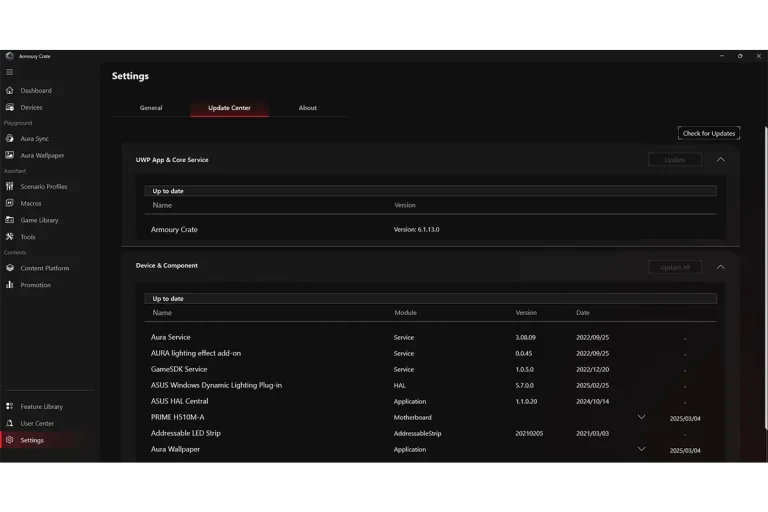Click the 2022/12/20 date cell

pyautogui.click(x=592, y=369)
